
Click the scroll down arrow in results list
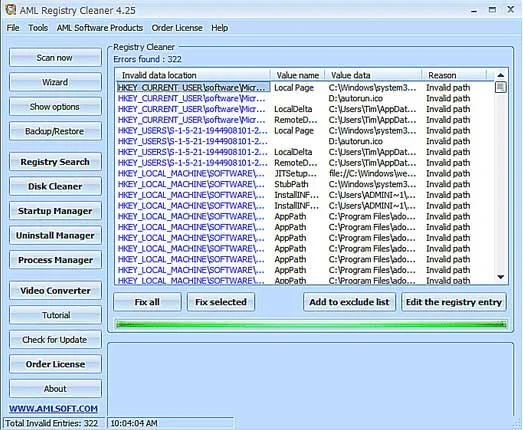(500, 277)
